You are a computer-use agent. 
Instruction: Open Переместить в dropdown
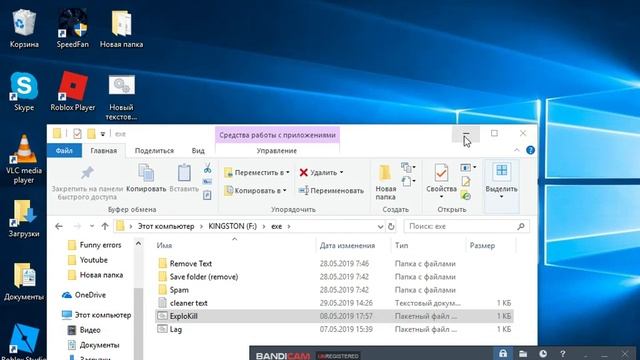click(257, 173)
